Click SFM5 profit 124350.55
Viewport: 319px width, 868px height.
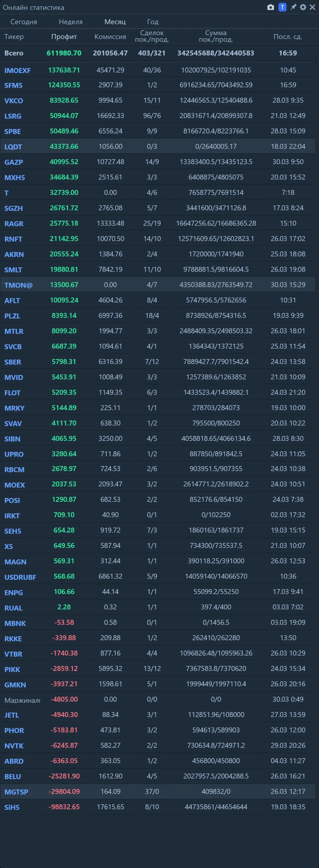tap(64, 85)
